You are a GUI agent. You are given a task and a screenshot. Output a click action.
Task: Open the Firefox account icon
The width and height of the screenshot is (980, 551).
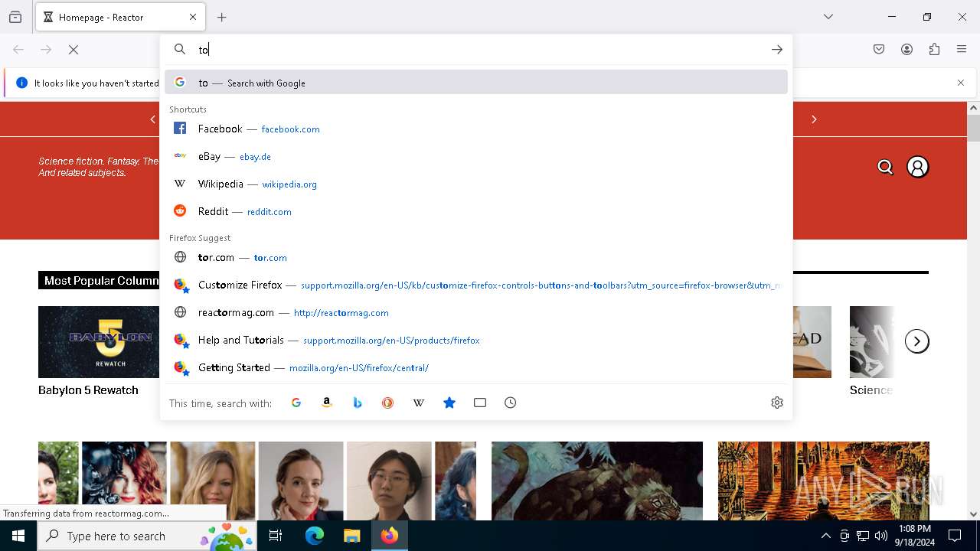tap(906, 50)
